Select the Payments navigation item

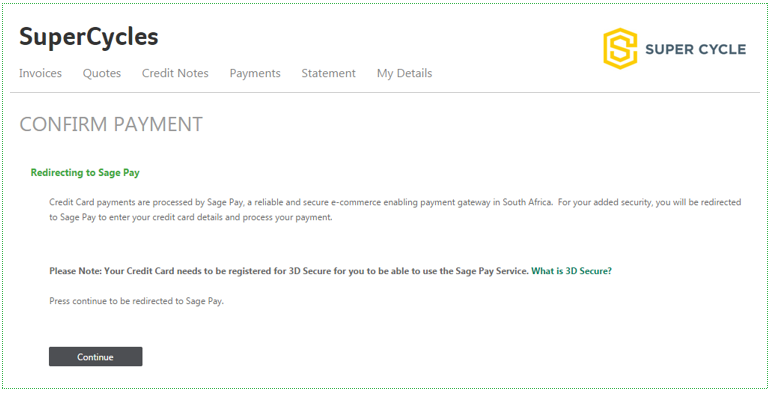tap(255, 73)
